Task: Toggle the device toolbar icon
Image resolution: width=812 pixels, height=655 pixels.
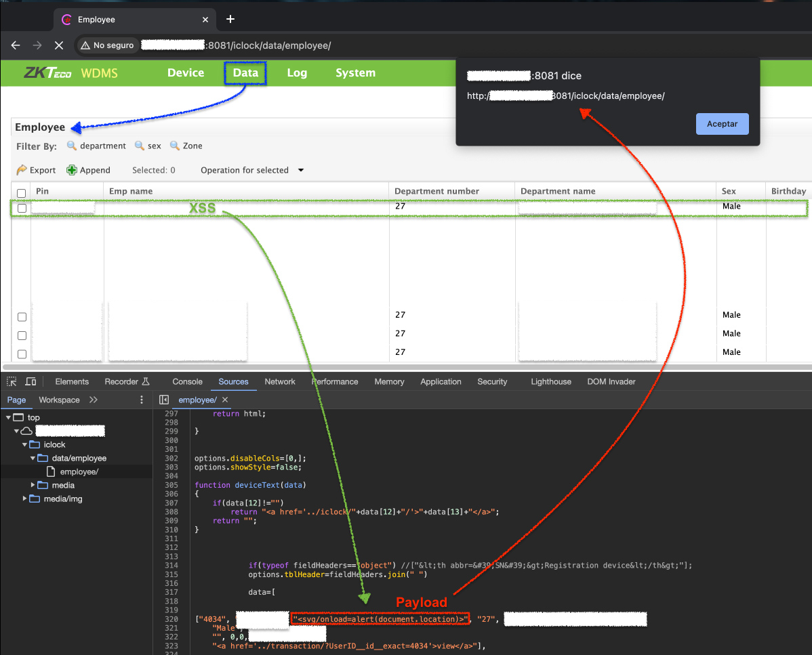Action: pyautogui.click(x=31, y=381)
